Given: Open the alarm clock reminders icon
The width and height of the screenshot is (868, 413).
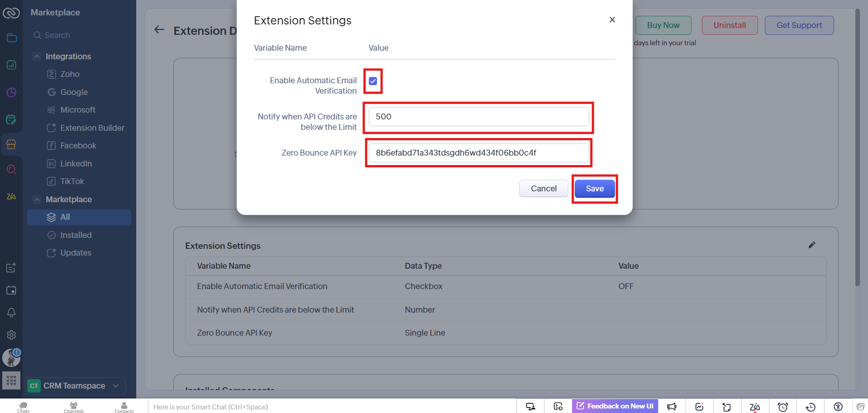Looking at the screenshot, I should (x=782, y=406).
